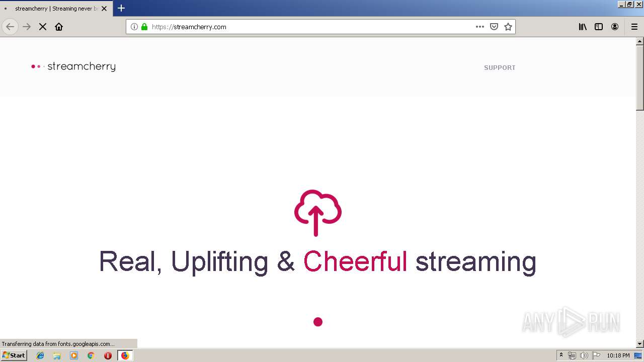Bookmark this page with the star
This screenshot has height=362, width=644.
508,27
